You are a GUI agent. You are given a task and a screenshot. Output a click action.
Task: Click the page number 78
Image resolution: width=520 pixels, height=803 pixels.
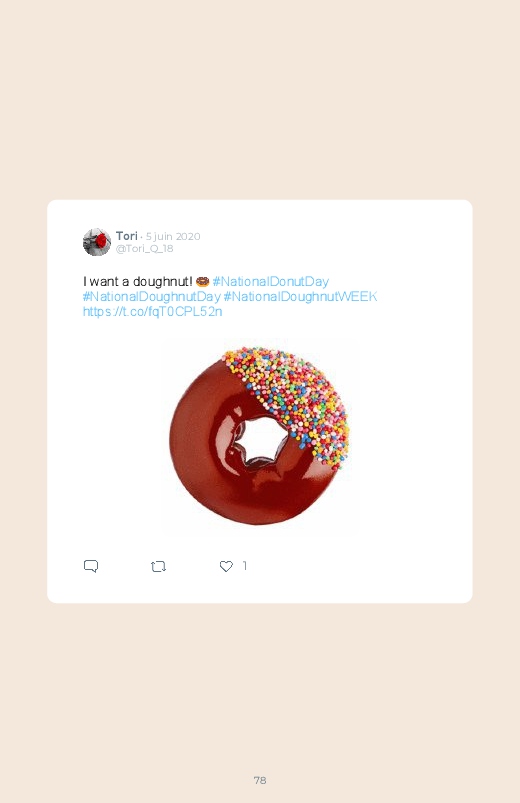(x=260, y=780)
